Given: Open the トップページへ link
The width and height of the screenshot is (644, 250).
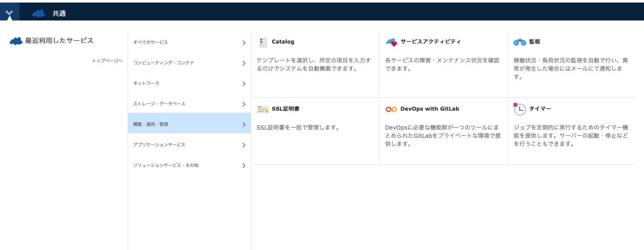Looking at the screenshot, I should click(107, 60).
